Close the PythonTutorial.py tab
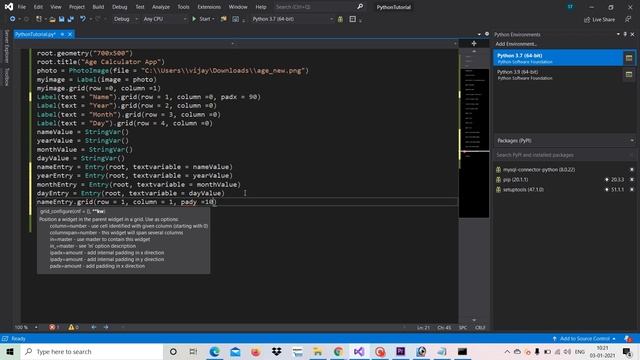Image resolution: width=640 pixels, height=360 pixels. click(70, 34)
